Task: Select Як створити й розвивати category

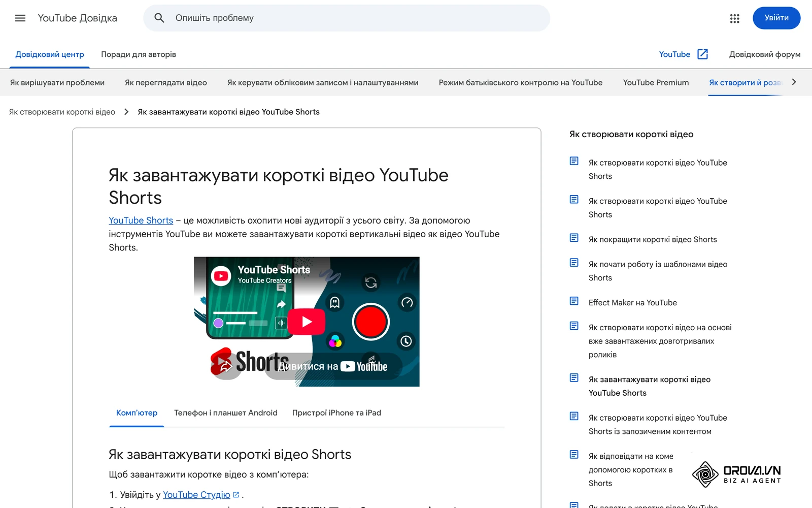Action: tap(746, 82)
